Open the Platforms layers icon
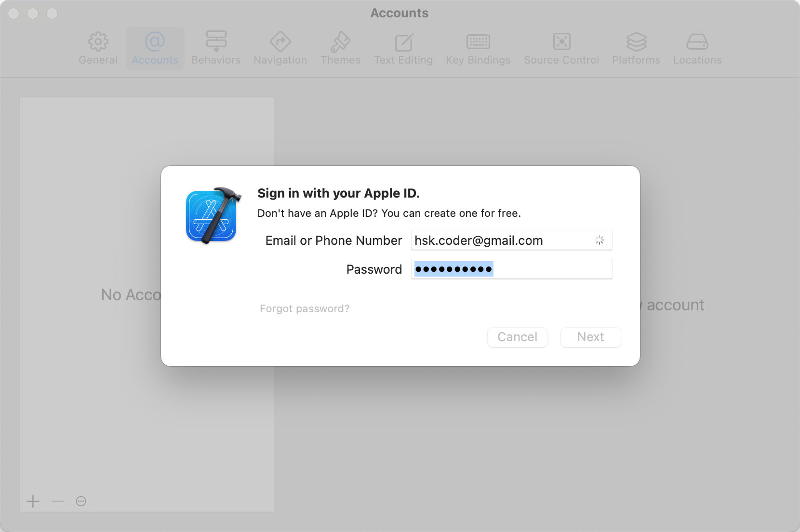 pos(636,42)
